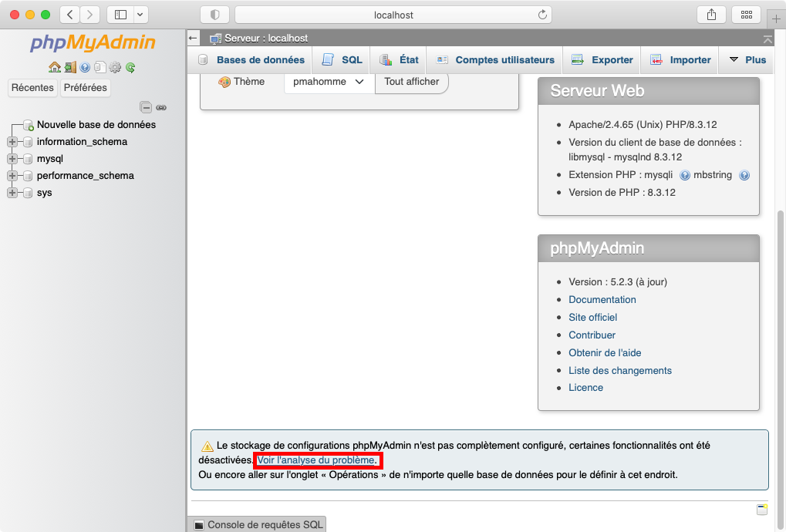
Task: Open the Console de requêtes SQL bar
Action: pyautogui.click(x=258, y=525)
